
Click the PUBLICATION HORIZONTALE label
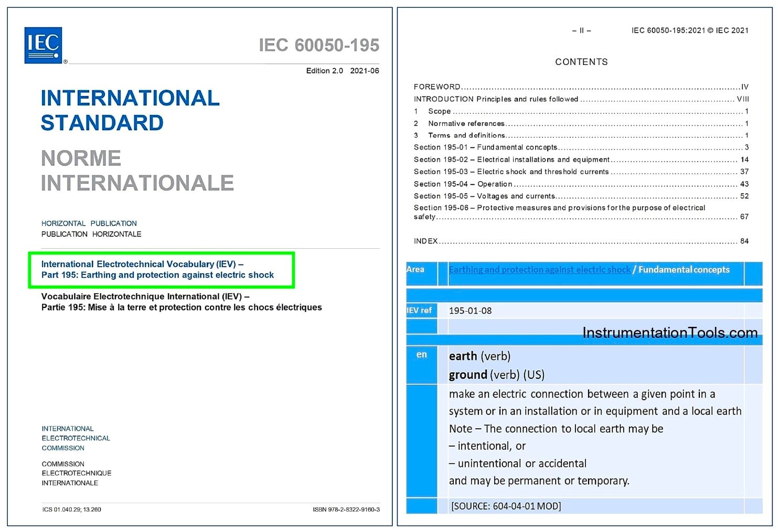click(91, 235)
